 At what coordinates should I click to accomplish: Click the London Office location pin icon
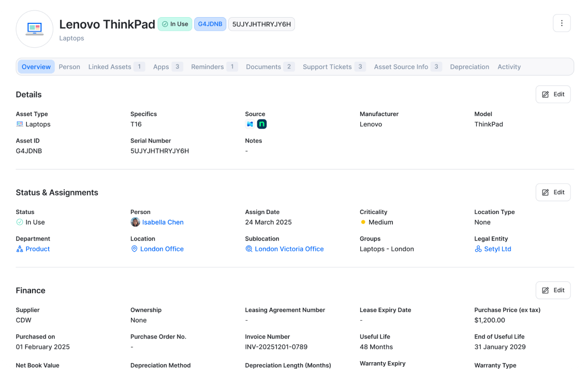(x=134, y=249)
